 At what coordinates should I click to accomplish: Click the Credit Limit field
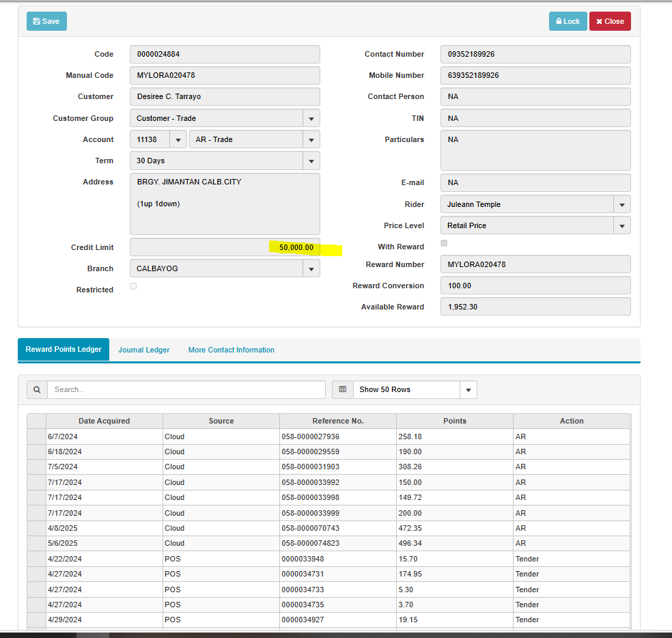[x=225, y=247]
